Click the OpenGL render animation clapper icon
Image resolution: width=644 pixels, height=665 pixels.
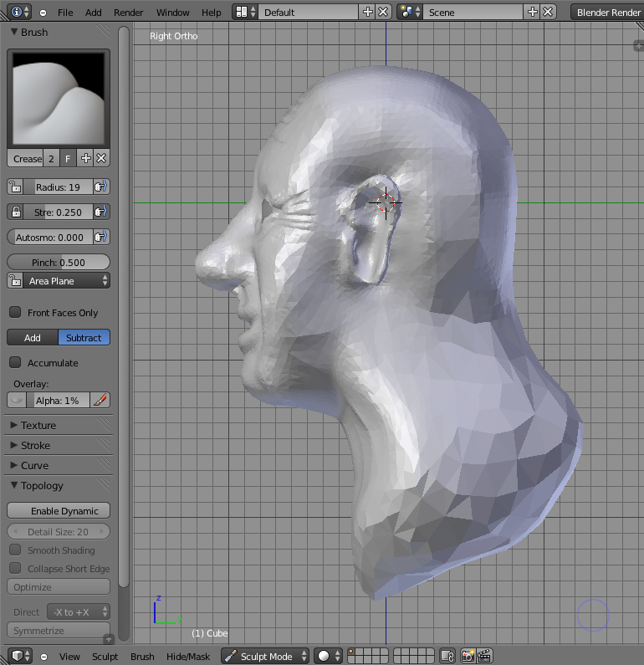pyautogui.click(x=483, y=657)
